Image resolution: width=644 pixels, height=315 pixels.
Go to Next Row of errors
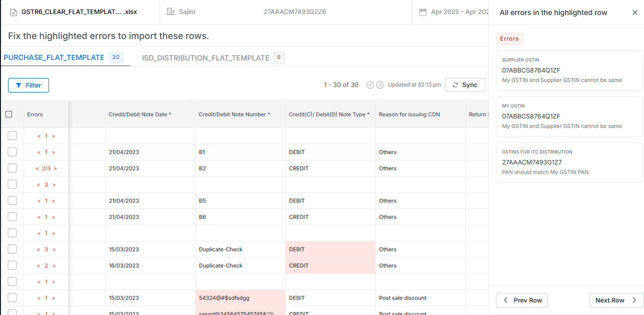tap(616, 300)
